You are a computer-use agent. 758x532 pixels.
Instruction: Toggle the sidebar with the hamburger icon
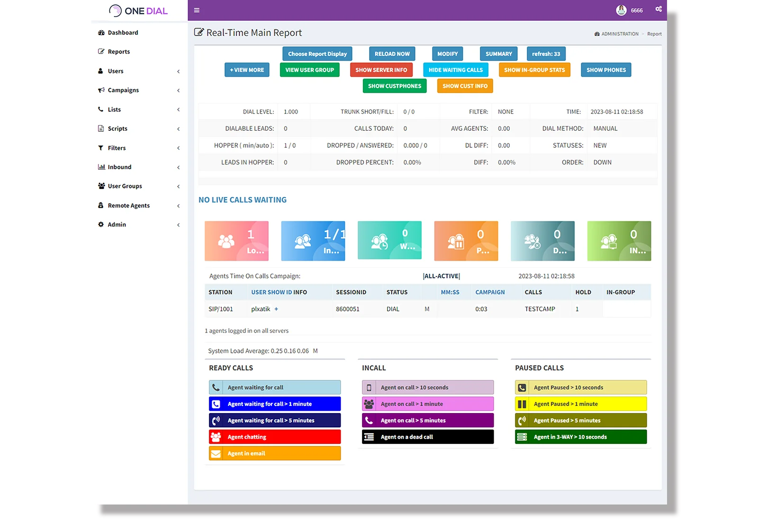pyautogui.click(x=197, y=10)
